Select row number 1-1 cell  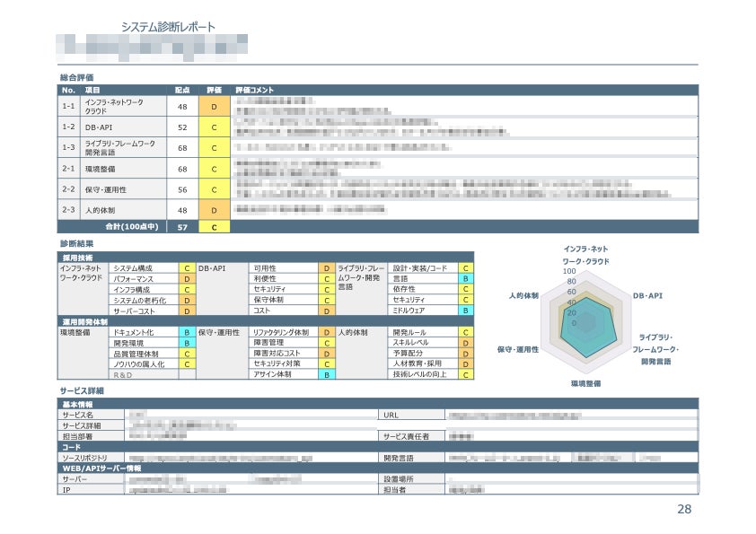point(68,106)
